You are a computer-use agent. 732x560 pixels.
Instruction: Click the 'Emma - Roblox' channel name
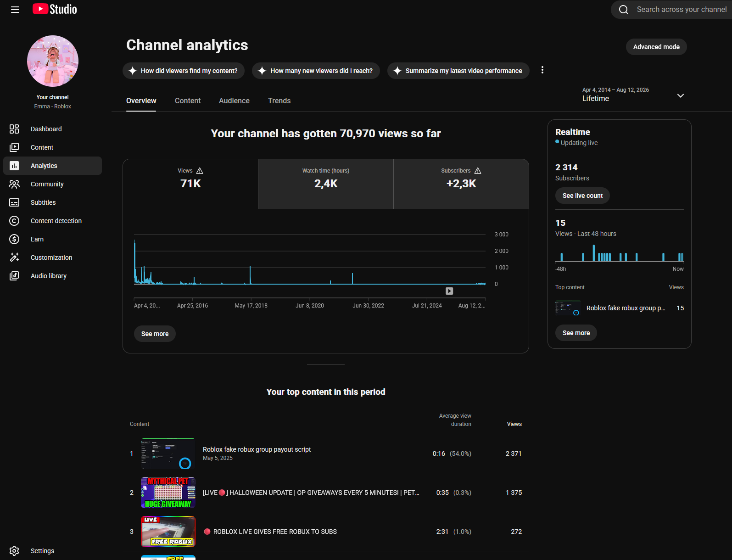click(x=53, y=106)
